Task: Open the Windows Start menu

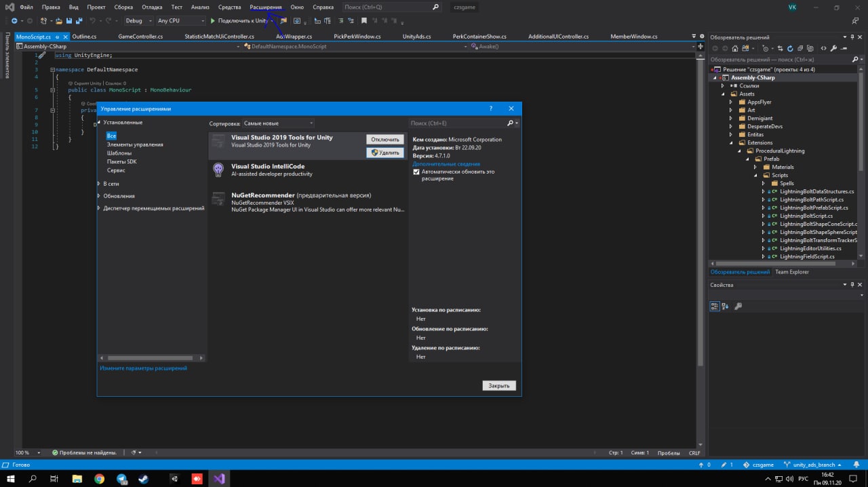Action: [10, 479]
